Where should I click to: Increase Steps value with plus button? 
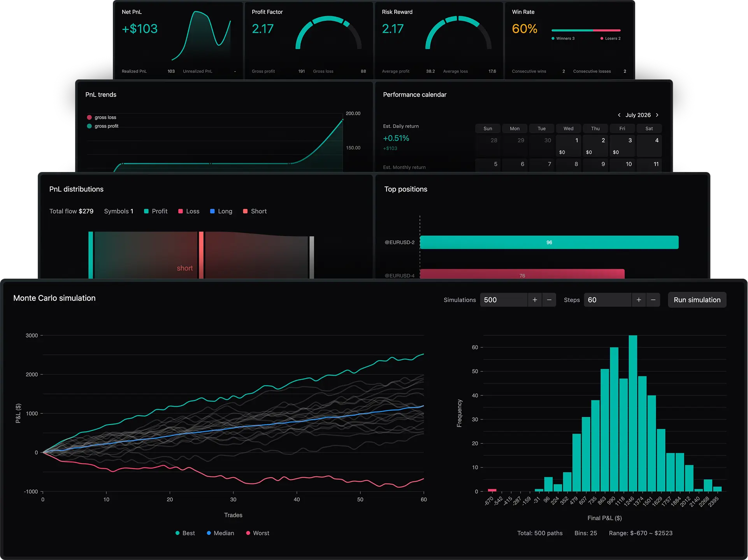pyautogui.click(x=639, y=300)
